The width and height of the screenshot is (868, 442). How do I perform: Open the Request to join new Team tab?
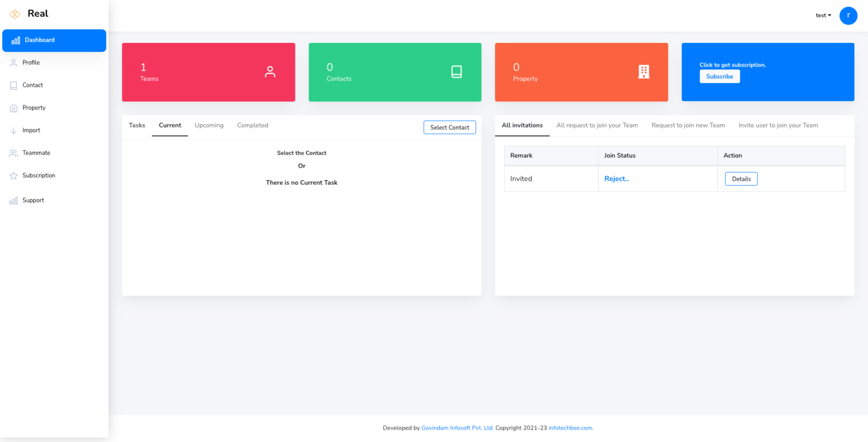(x=688, y=125)
